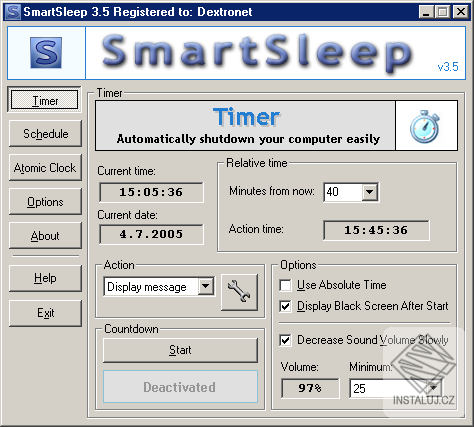The image size is (474, 427).
Task: Switch to the Schedule section
Action: coord(45,134)
